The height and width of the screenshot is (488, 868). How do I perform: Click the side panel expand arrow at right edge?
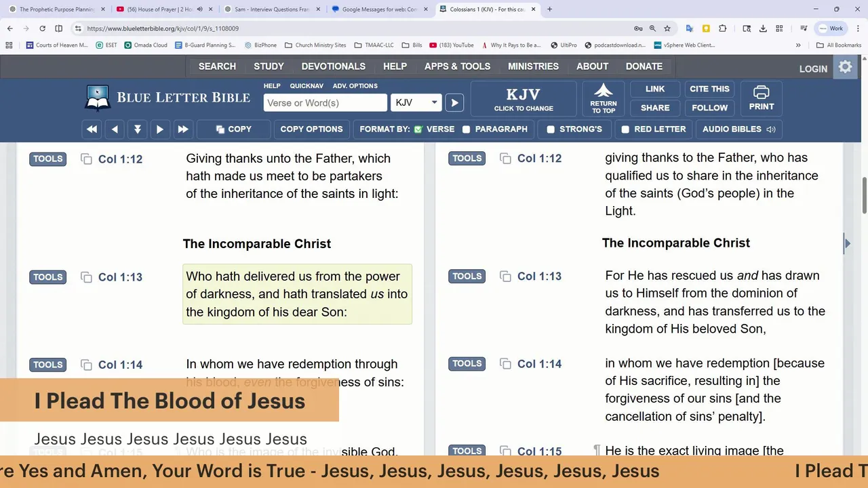point(847,243)
